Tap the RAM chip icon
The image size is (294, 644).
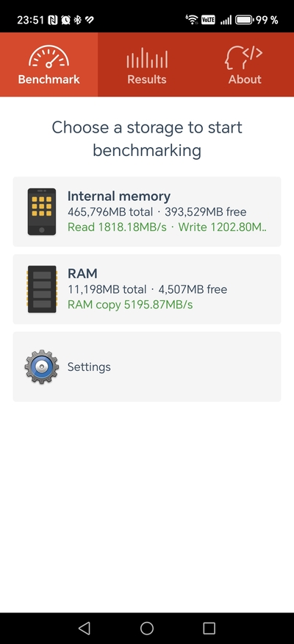coord(42,289)
